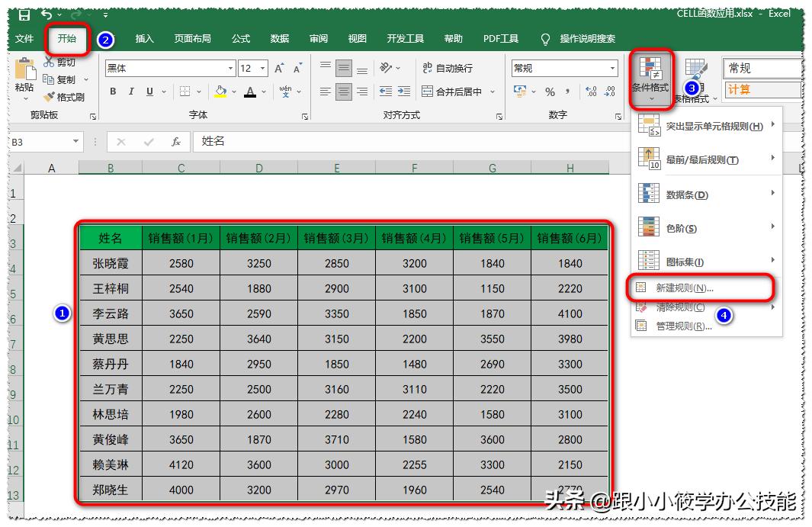The height and width of the screenshot is (527, 812).
Task: Toggle bold formatting
Action: 113,91
